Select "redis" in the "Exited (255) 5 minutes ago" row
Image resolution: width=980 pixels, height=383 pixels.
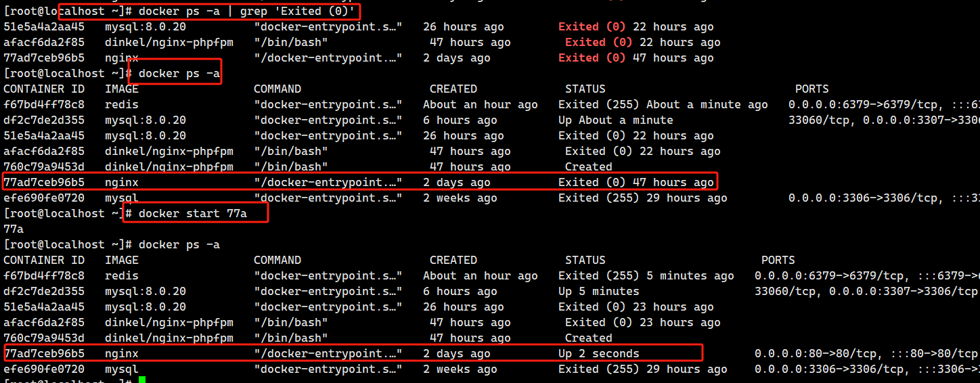pos(122,276)
